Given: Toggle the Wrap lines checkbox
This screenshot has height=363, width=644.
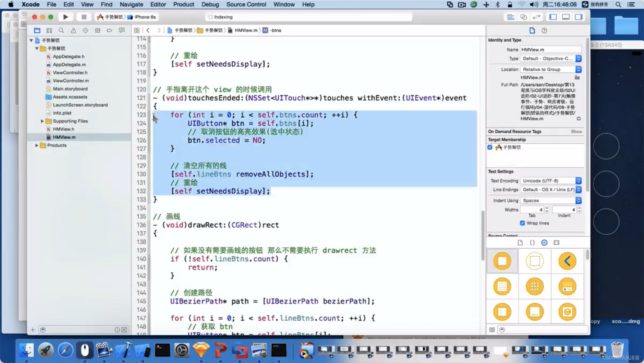Looking at the screenshot, I should (x=522, y=223).
